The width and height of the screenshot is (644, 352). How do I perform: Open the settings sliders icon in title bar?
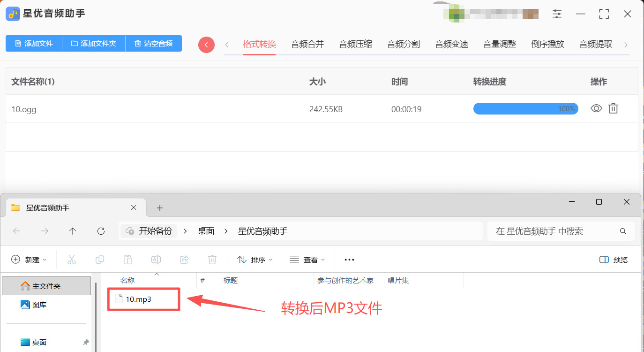pyautogui.click(x=557, y=14)
